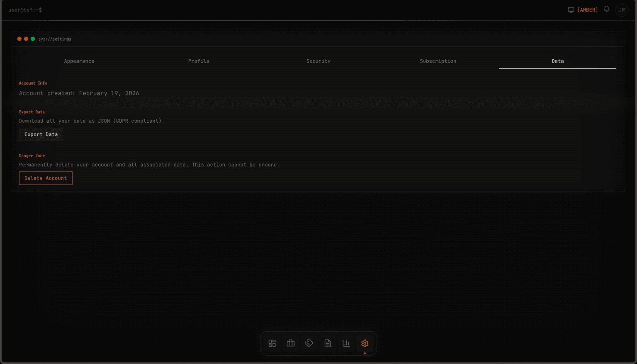This screenshot has width=637, height=364.
Task: Click the Delete Account button
Action: click(46, 178)
